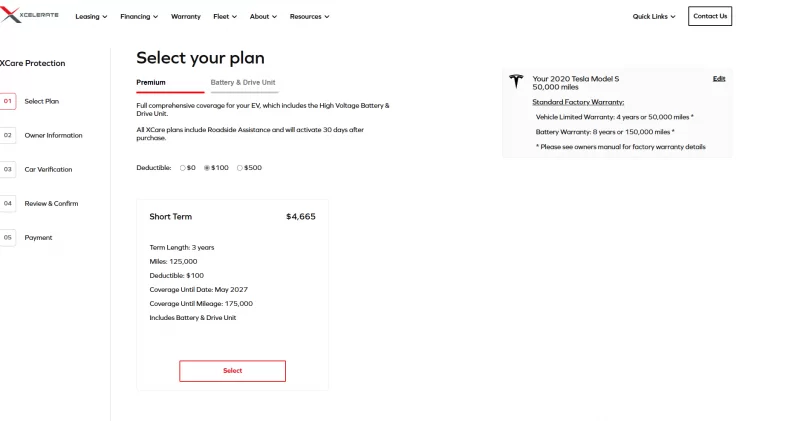Select the $0 deductible option
The width and height of the screenshot is (800, 421).
click(x=182, y=168)
